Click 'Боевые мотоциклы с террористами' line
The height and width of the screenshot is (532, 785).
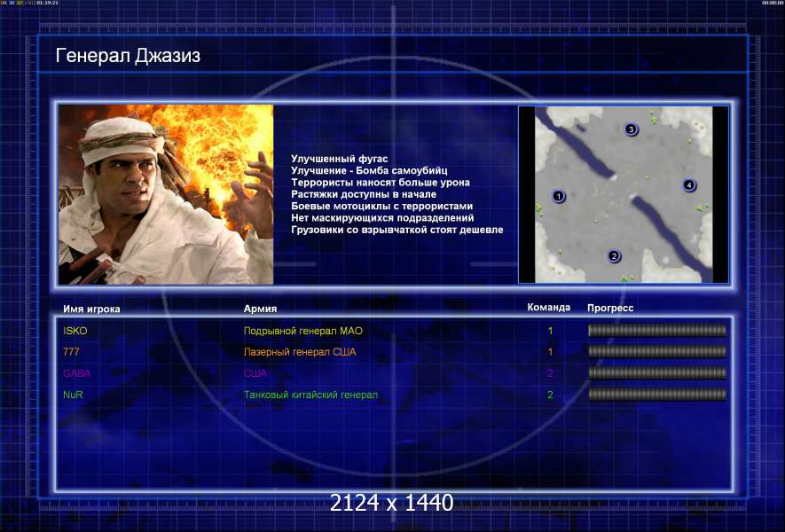tap(382, 207)
